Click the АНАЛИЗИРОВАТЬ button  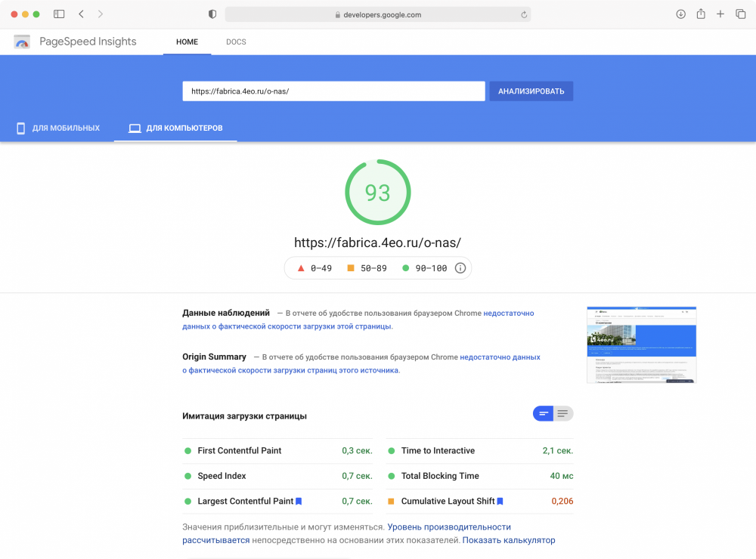point(531,91)
